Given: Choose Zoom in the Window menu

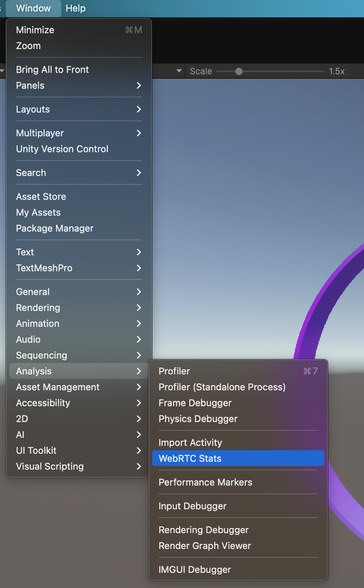Looking at the screenshot, I should point(79,46).
